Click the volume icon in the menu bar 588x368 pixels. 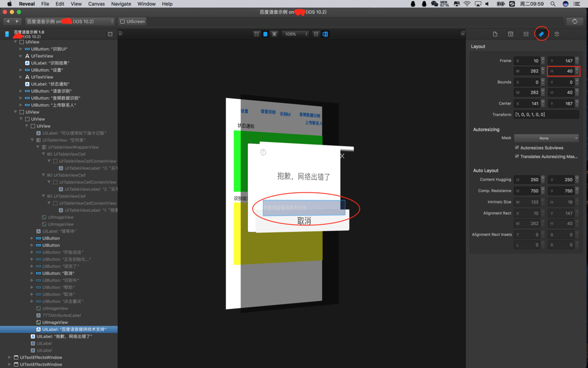(x=488, y=4)
